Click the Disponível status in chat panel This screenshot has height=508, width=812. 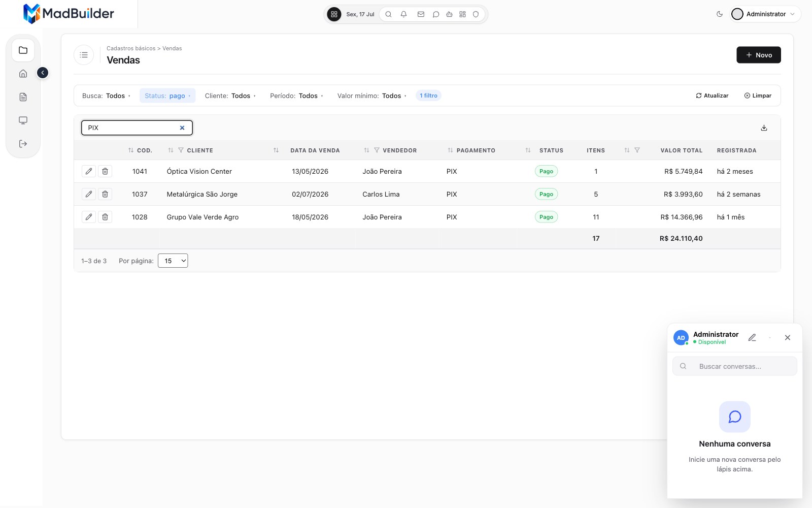tap(709, 342)
